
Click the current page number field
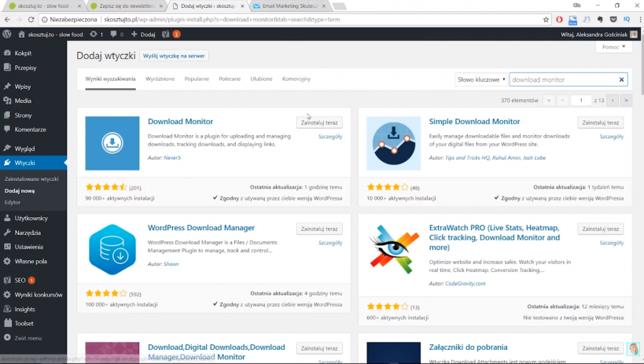tap(581, 101)
